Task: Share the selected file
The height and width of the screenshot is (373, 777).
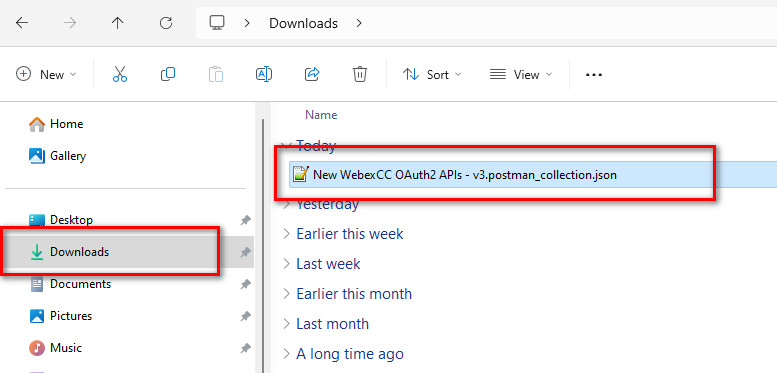Action: pyautogui.click(x=312, y=74)
